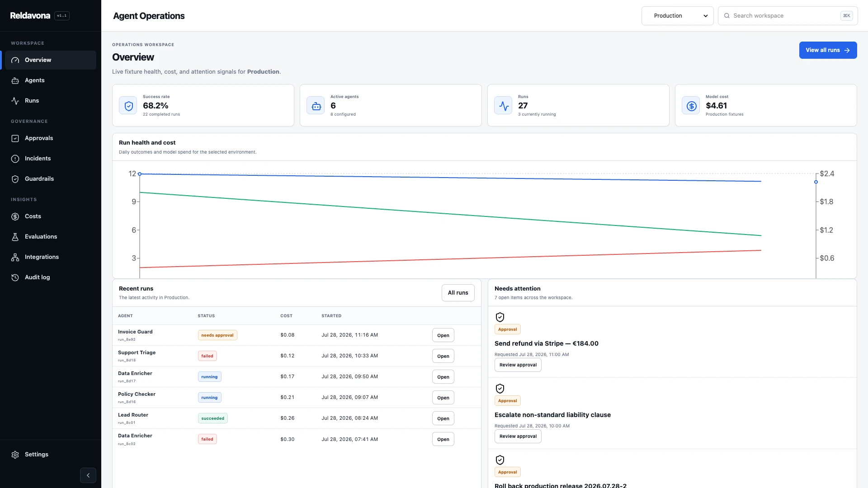Click Jul 28, 2026, 09:50 AM timestamp

pyautogui.click(x=350, y=377)
